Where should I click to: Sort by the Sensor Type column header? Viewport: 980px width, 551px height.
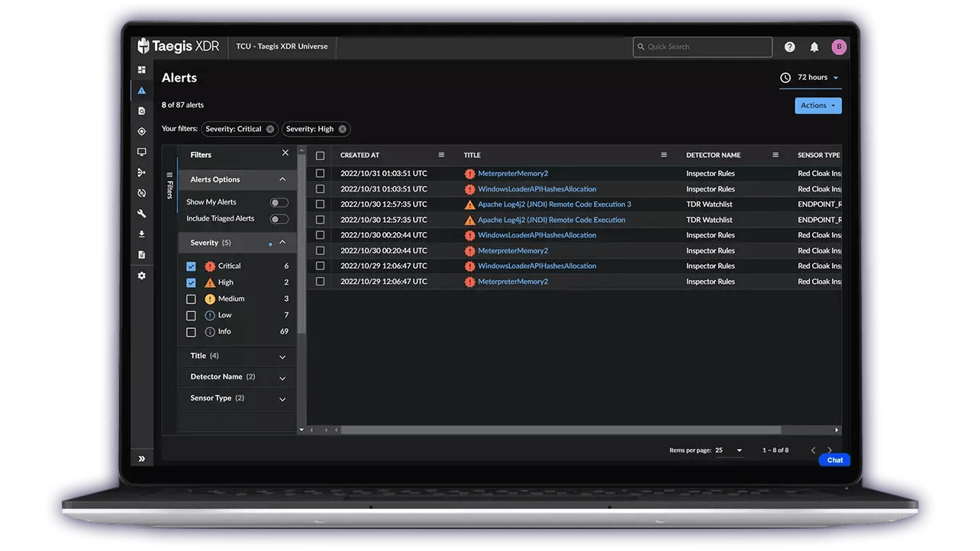[819, 155]
